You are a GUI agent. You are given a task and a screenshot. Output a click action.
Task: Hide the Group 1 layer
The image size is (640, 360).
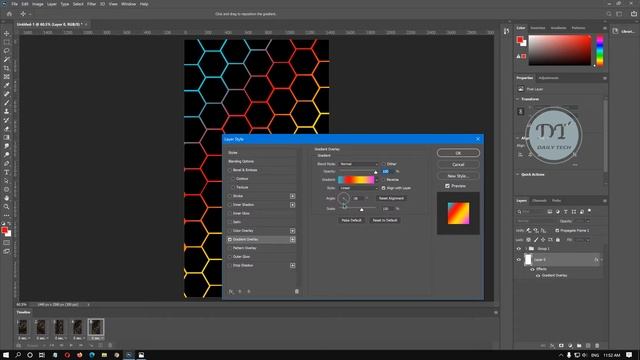(519, 249)
